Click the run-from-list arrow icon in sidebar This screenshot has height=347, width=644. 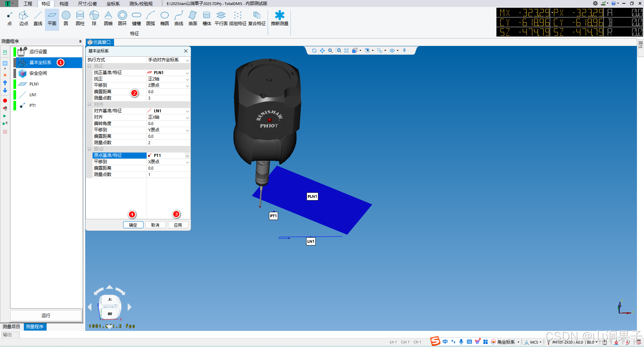coord(5,124)
